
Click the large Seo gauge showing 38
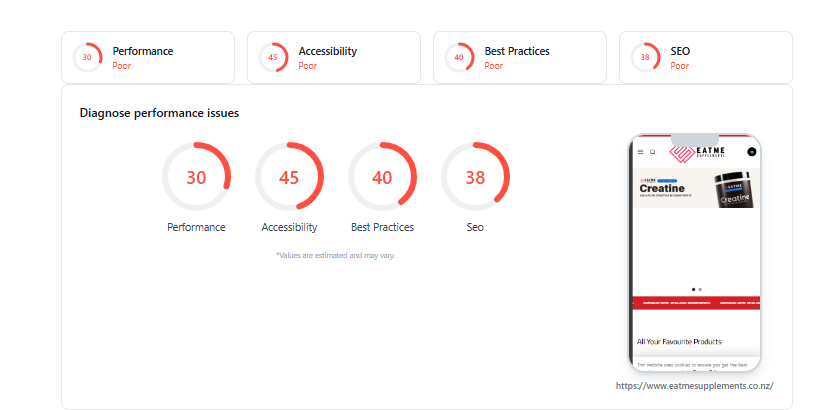pos(475,176)
